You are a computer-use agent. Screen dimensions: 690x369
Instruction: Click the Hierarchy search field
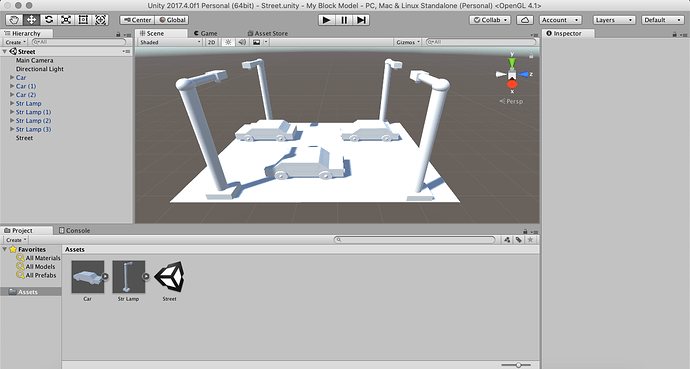click(x=79, y=42)
